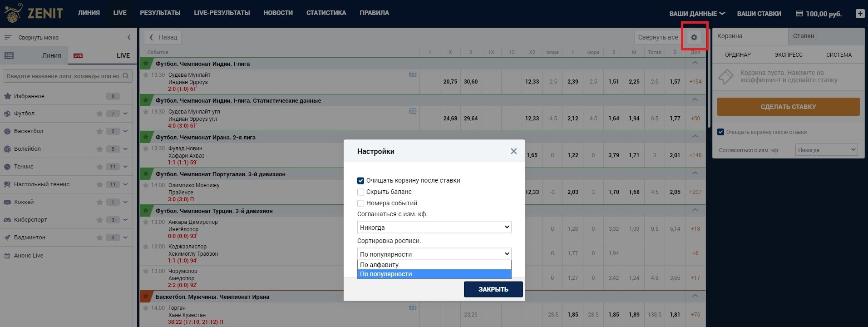Choose По алфавиту sorting option

tap(434, 265)
